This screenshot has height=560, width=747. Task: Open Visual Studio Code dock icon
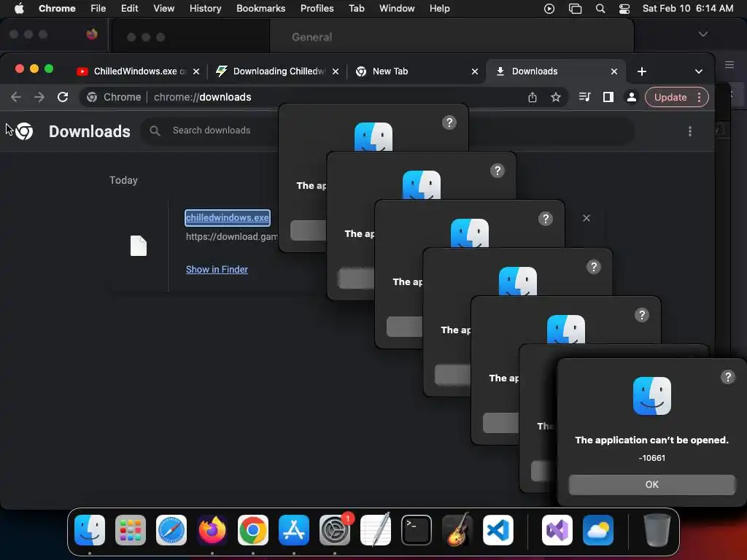[x=498, y=530]
